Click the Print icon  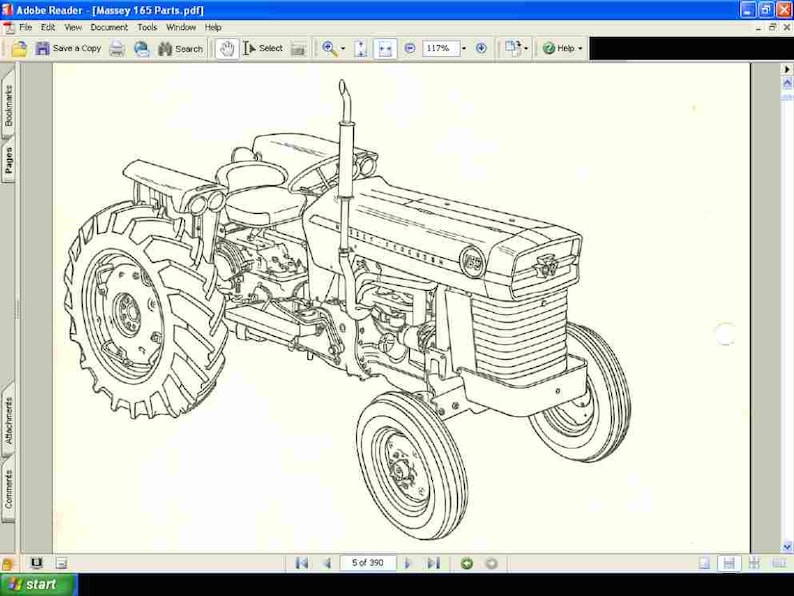[x=117, y=49]
